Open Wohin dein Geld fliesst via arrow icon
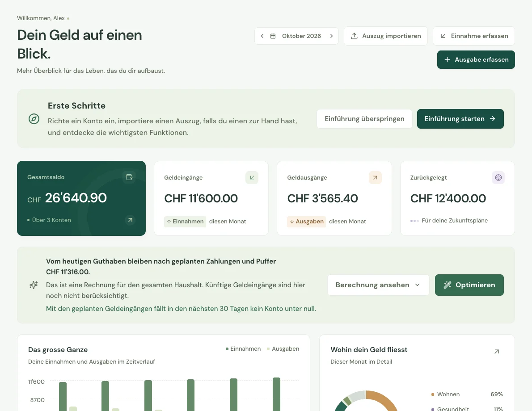The height and width of the screenshot is (411, 532). tap(497, 352)
